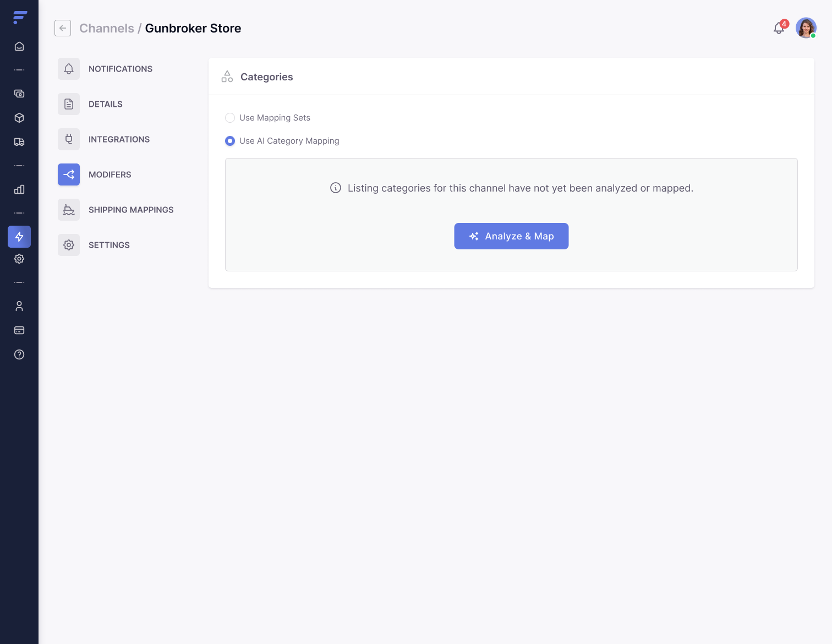The width and height of the screenshot is (832, 644).
Task: Click the Modifiers arrows tile icon
Action: pyautogui.click(x=69, y=174)
